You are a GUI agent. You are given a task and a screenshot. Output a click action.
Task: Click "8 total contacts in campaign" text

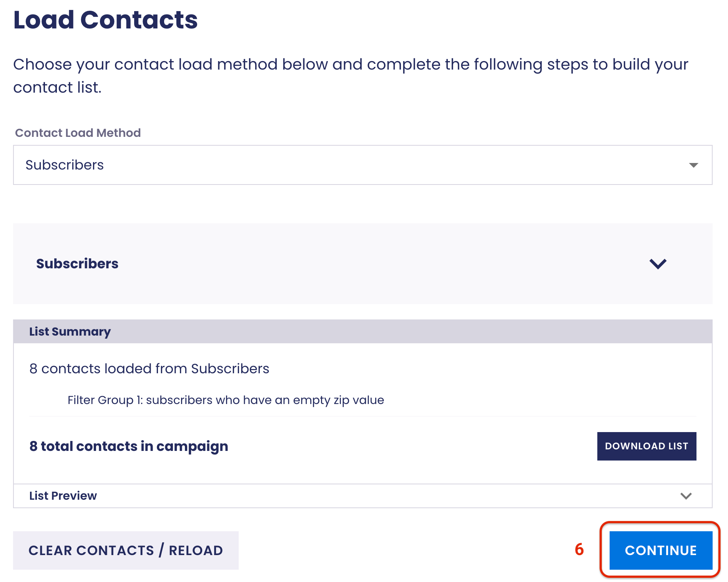click(129, 446)
